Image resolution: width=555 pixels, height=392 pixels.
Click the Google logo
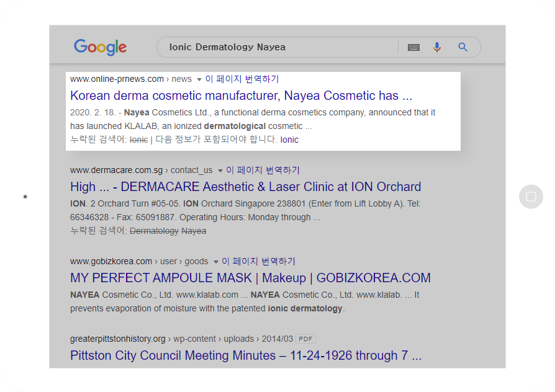(x=100, y=47)
